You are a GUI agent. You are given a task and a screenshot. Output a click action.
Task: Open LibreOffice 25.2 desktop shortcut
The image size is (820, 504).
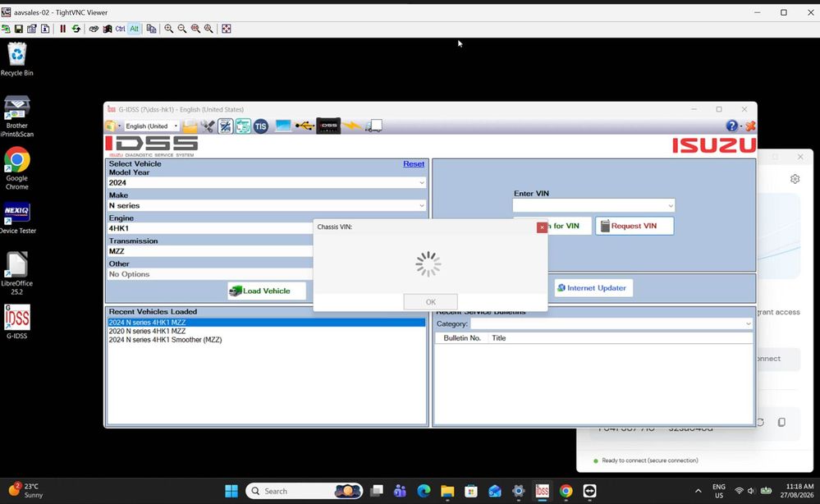(x=16, y=273)
